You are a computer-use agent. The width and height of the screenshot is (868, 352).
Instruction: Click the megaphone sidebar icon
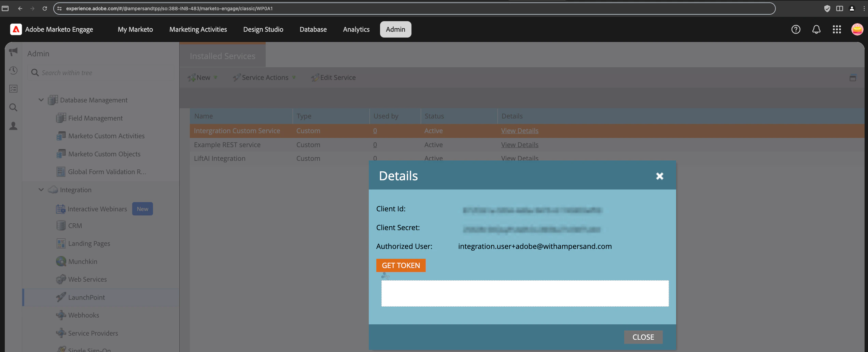(13, 52)
